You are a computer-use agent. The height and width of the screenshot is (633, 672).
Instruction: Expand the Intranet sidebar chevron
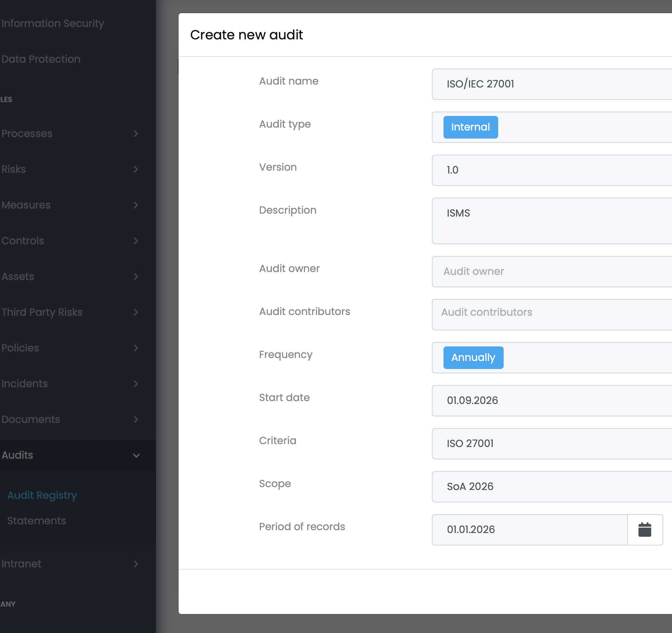tap(136, 564)
